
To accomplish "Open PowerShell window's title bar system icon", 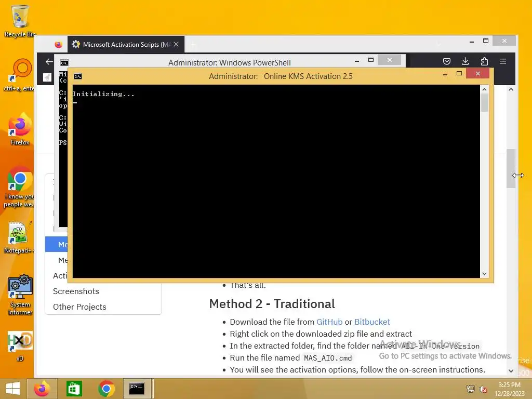I will click(64, 63).
